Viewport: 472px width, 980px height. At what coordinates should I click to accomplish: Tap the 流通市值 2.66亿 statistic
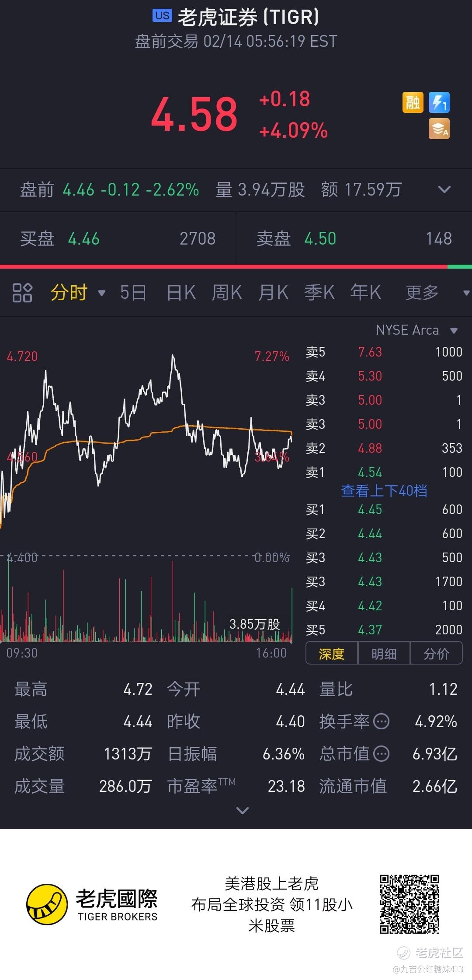389,787
